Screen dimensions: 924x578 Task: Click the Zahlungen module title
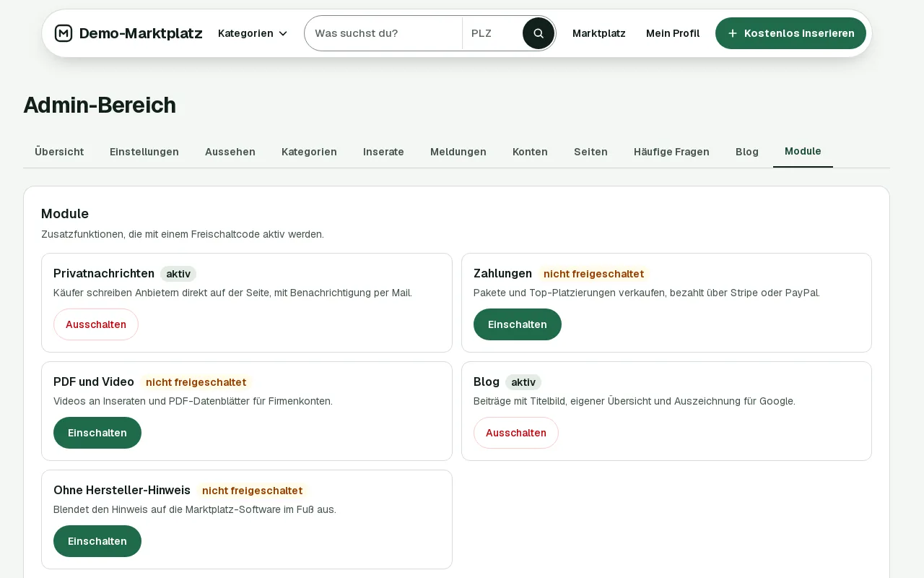[x=502, y=274]
